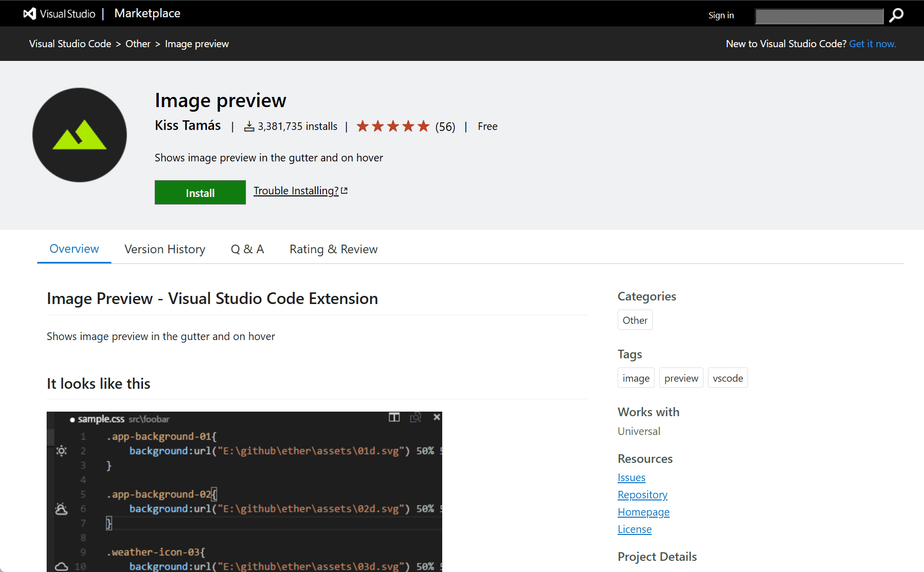Go to the Rating & Review tab
This screenshot has width=924, height=572.
334,249
